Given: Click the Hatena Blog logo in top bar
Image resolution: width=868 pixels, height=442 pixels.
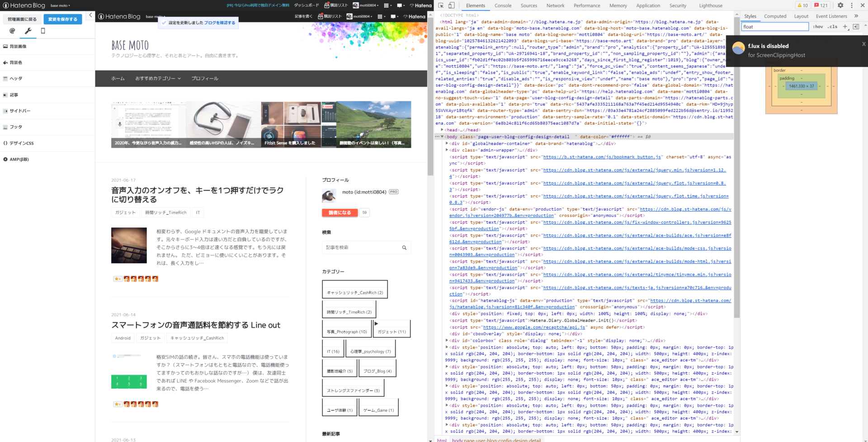Looking at the screenshot, I should coord(24,5).
